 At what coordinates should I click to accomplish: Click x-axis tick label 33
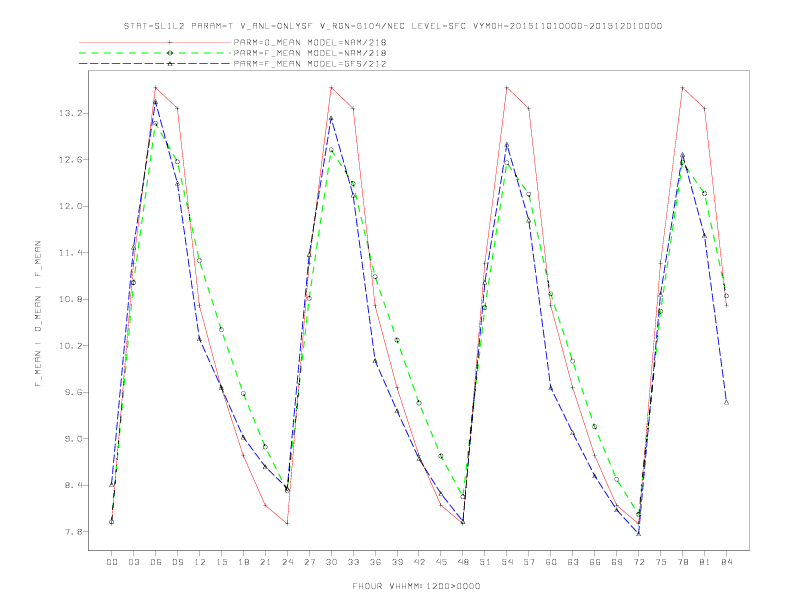pos(353,562)
